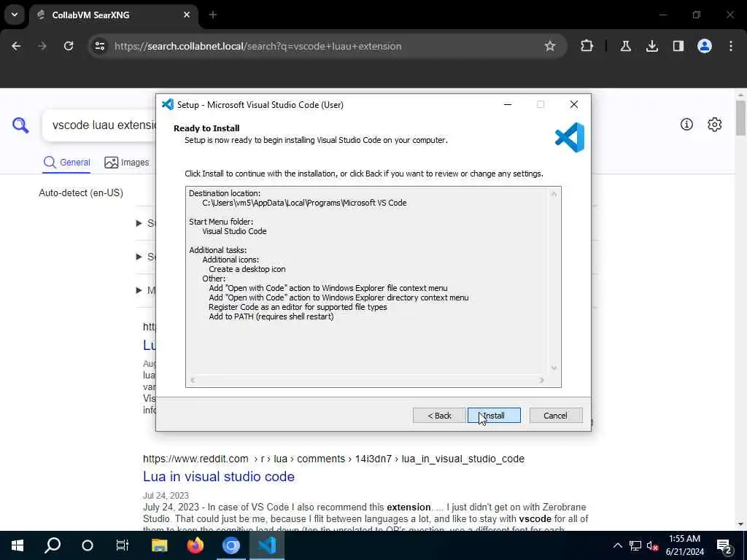
Task: Open notification center icon
Action: click(x=724, y=546)
